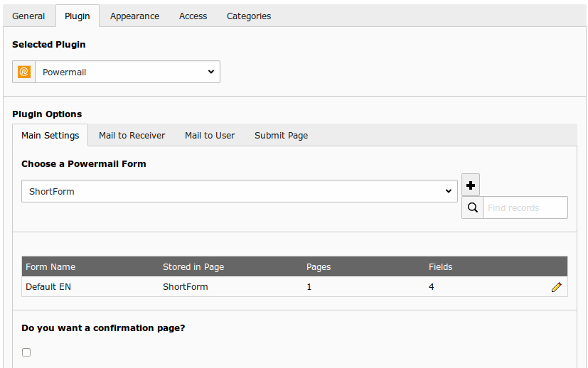
Task: Go to the Access tab
Action: (193, 16)
